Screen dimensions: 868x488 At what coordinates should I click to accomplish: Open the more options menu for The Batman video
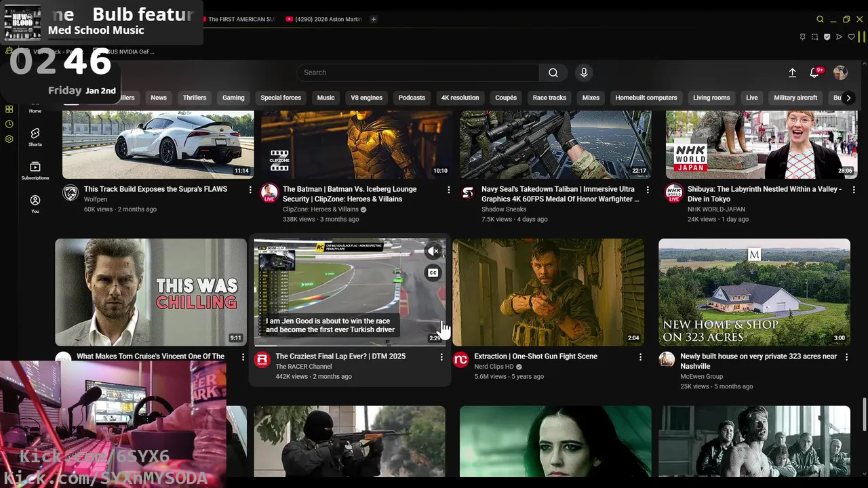click(x=449, y=190)
